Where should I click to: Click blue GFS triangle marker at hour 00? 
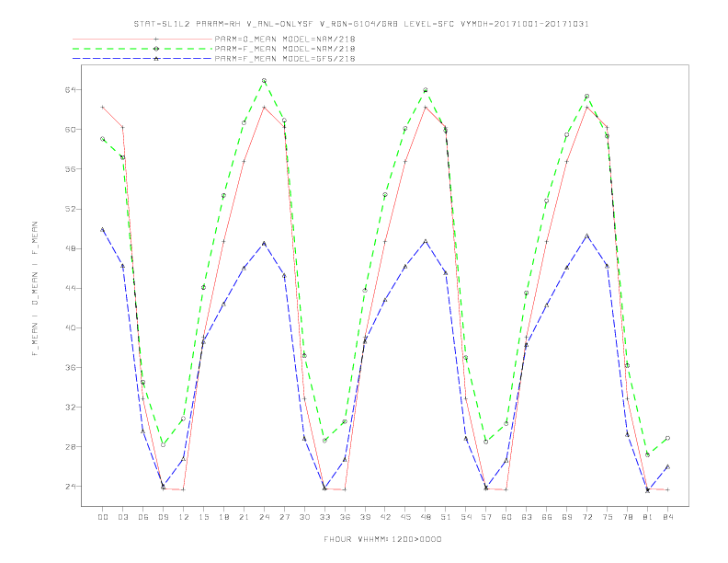(x=103, y=229)
